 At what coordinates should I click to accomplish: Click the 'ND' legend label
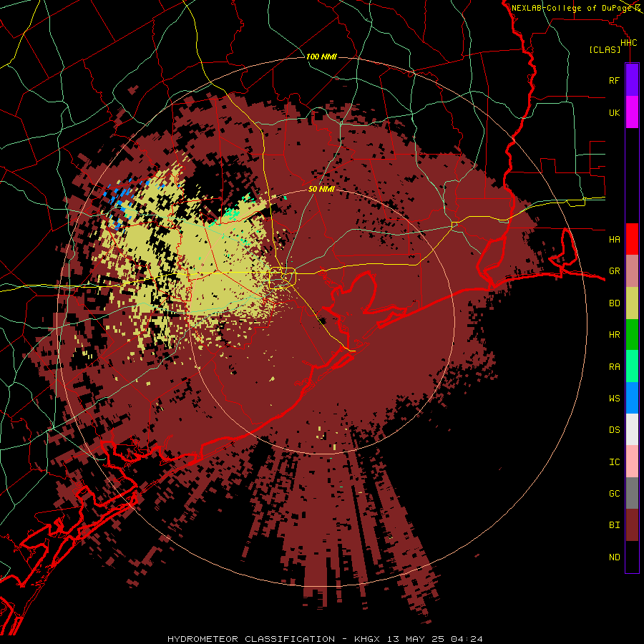click(614, 557)
